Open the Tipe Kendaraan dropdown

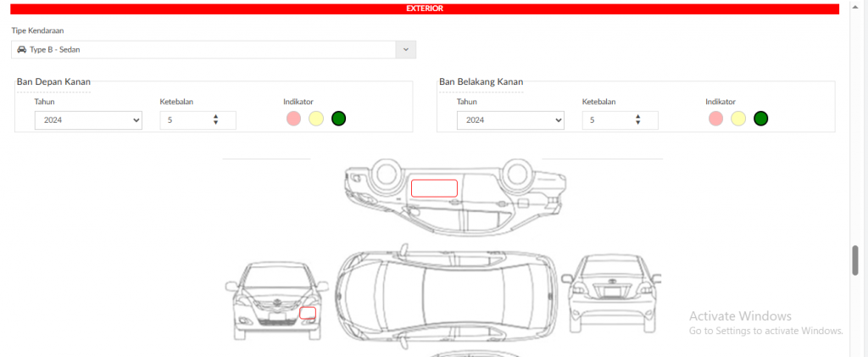click(x=203, y=50)
